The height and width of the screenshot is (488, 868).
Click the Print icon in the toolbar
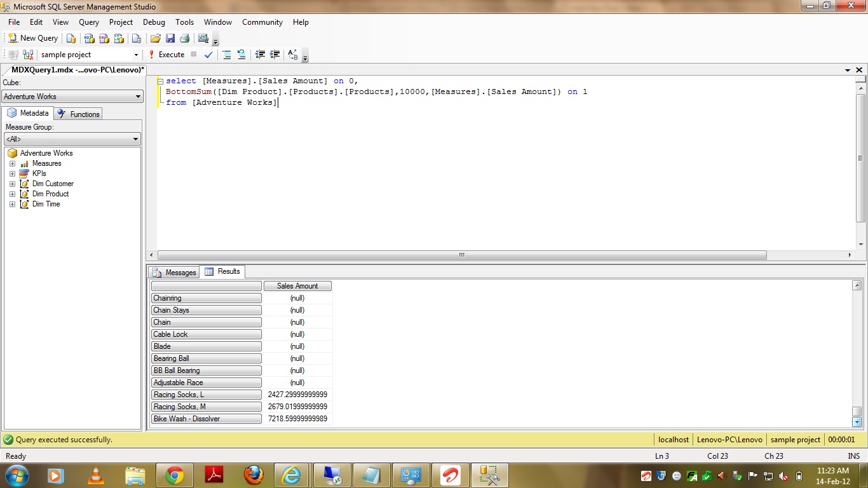pyautogui.click(x=184, y=38)
